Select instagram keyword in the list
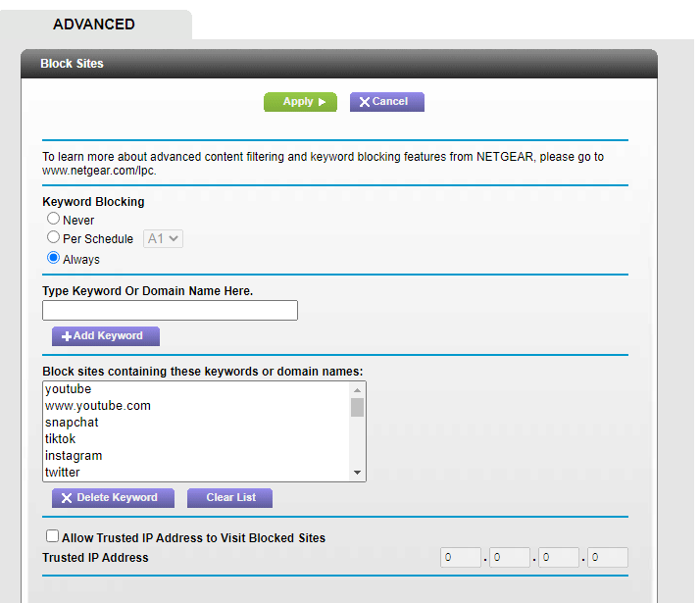The image size is (700, 603). click(74, 456)
